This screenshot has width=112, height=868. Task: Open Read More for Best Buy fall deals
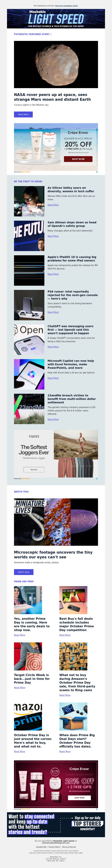[65, 635]
